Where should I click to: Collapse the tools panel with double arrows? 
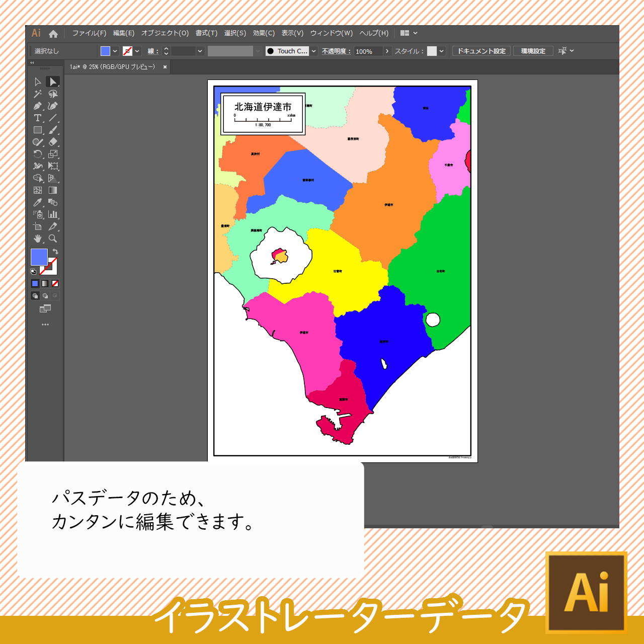(x=32, y=63)
